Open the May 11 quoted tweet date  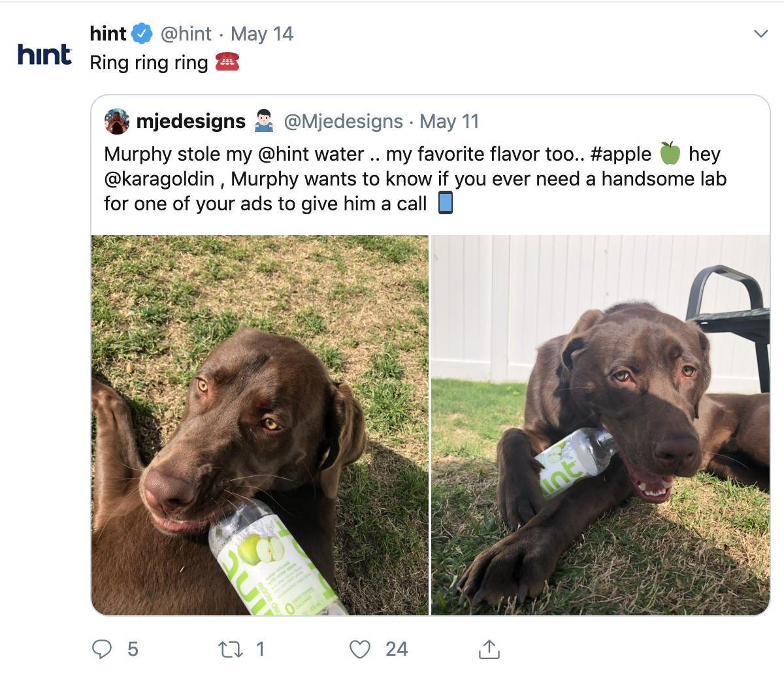pyautogui.click(x=449, y=121)
